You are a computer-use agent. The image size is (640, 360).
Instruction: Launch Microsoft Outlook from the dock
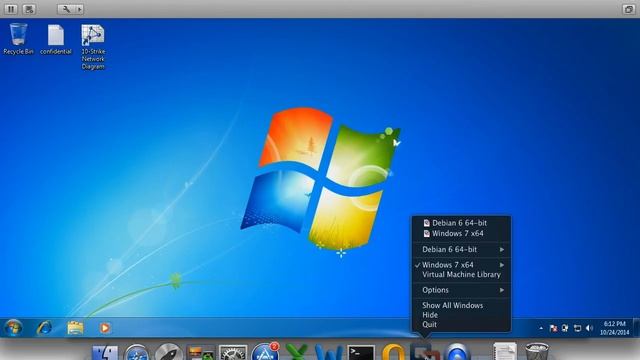(x=393, y=352)
